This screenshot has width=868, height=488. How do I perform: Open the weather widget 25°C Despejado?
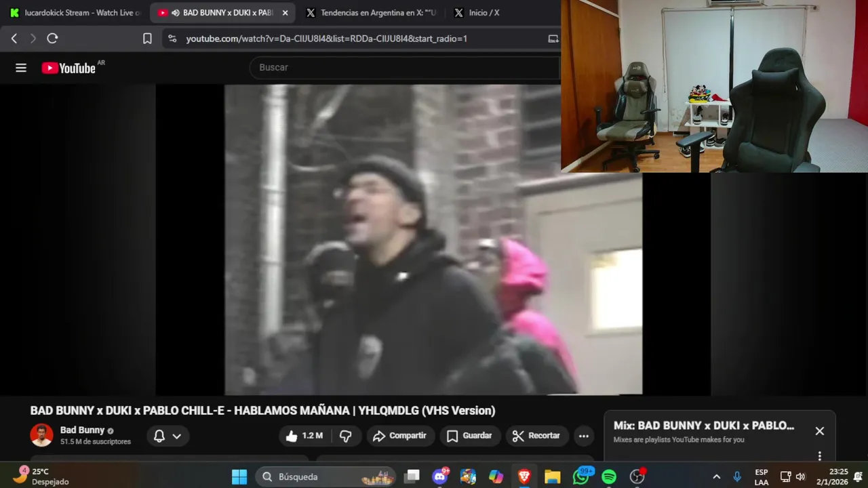(x=39, y=476)
